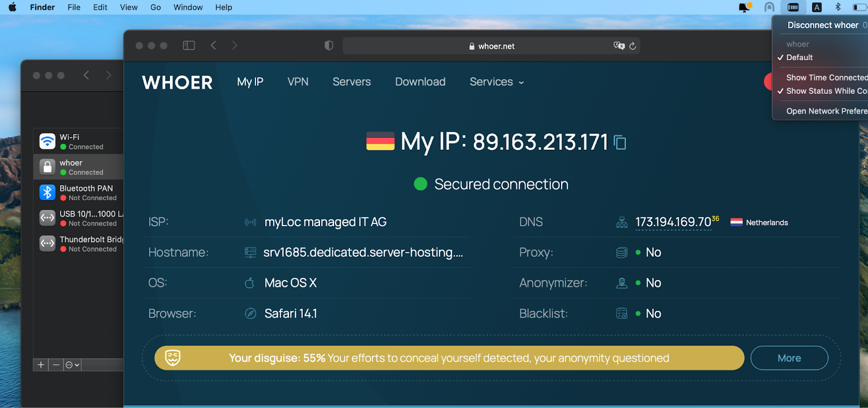This screenshot has height=408, width=868.
Task: Open My IP tab
Action: click(x=250, y=82)
